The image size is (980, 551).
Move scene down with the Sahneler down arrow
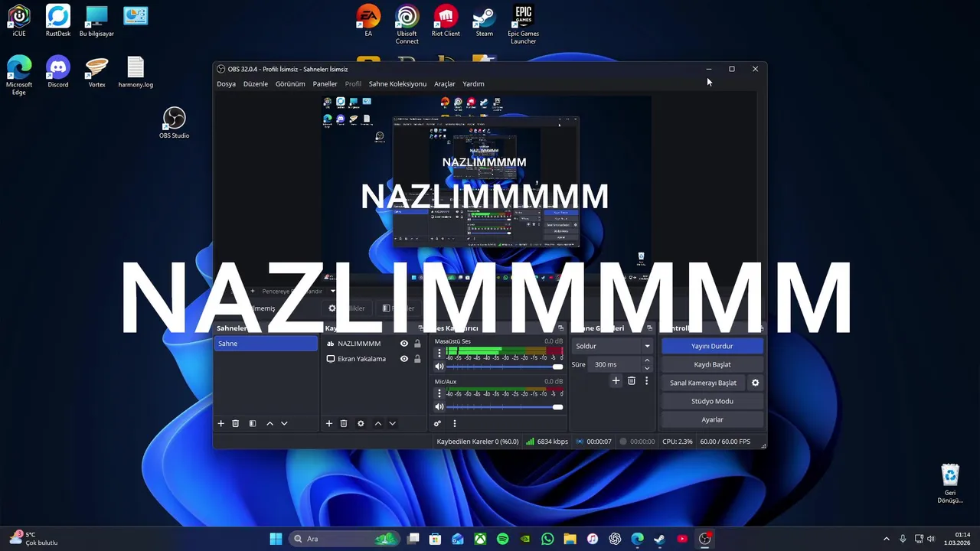click(284, 423)
